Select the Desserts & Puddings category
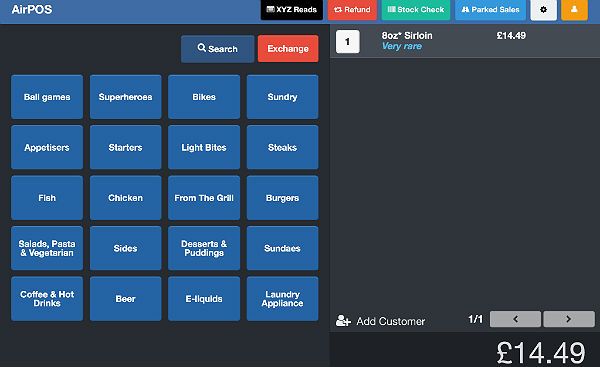The width and height of the screenshot is (600, 367). pos(204,248)
